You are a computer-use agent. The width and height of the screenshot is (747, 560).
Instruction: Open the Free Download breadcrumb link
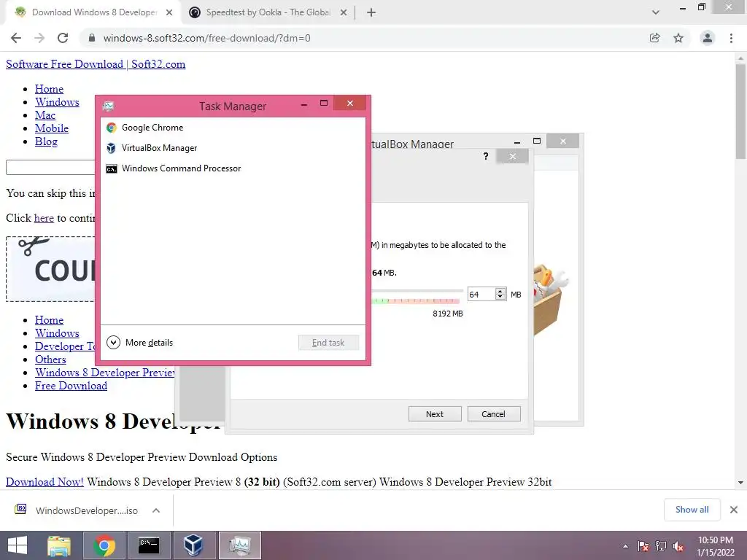coord(71,386)
